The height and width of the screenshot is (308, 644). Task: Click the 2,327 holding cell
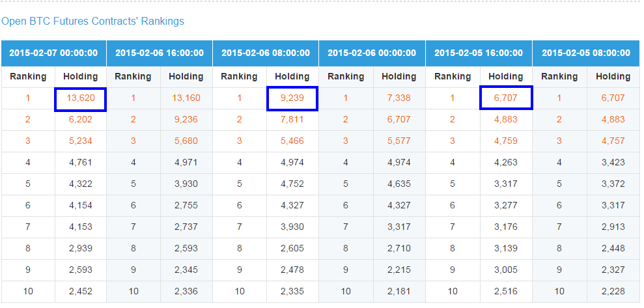tap(613, 270)
